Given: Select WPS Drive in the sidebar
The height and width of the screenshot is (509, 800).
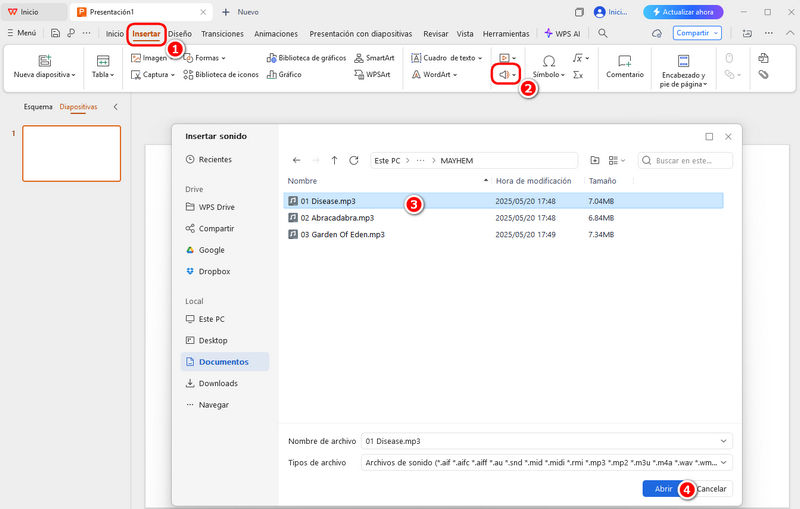Looking at the screenshot, I should [x=216, y=207].
